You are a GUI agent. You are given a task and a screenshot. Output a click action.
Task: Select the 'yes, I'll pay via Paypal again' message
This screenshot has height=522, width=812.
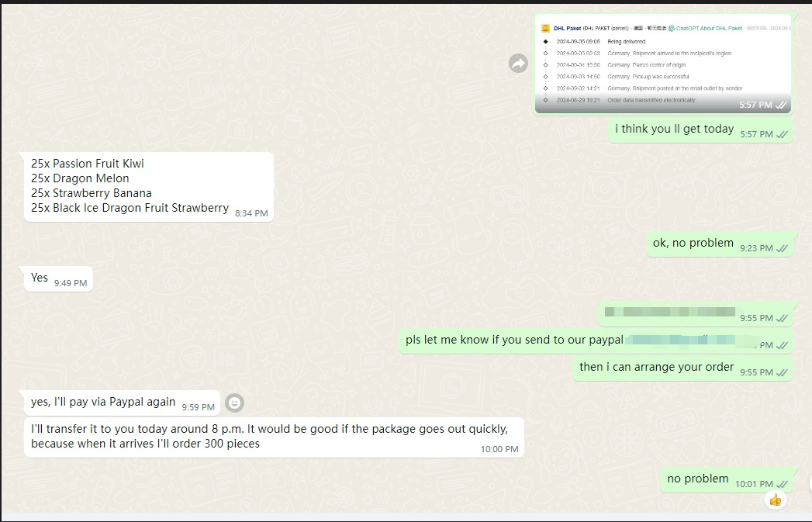[103, 403]
